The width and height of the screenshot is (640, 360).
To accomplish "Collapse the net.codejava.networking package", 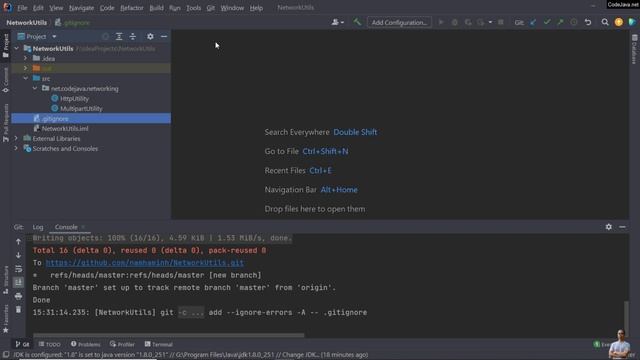I will coord(35,88).
